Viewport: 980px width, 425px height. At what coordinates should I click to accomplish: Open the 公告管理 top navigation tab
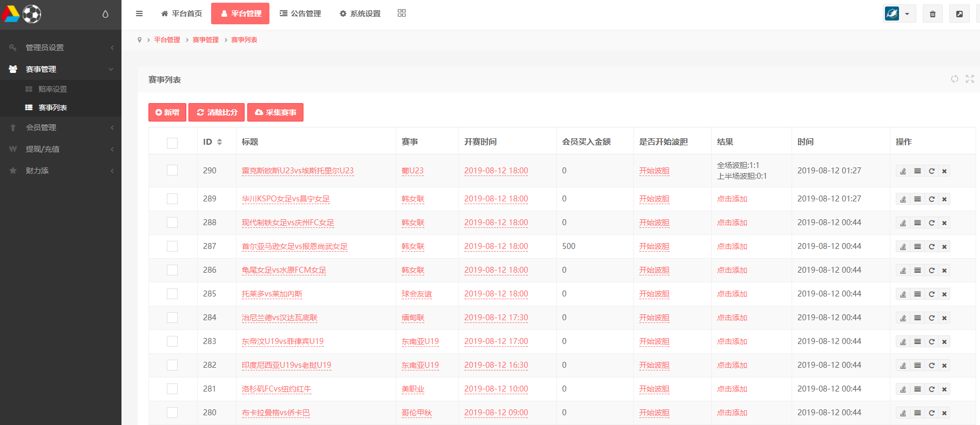click(x=300, y=14)
